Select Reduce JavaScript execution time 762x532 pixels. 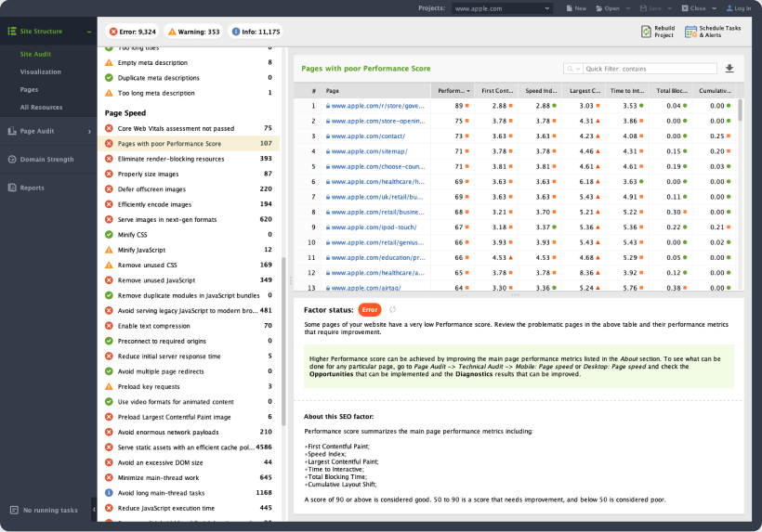[x=190, y=508]
